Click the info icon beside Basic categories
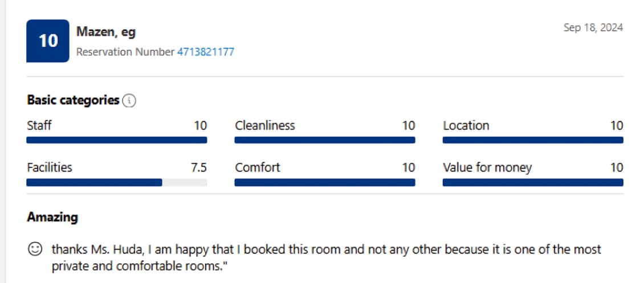 coord(130,101)
